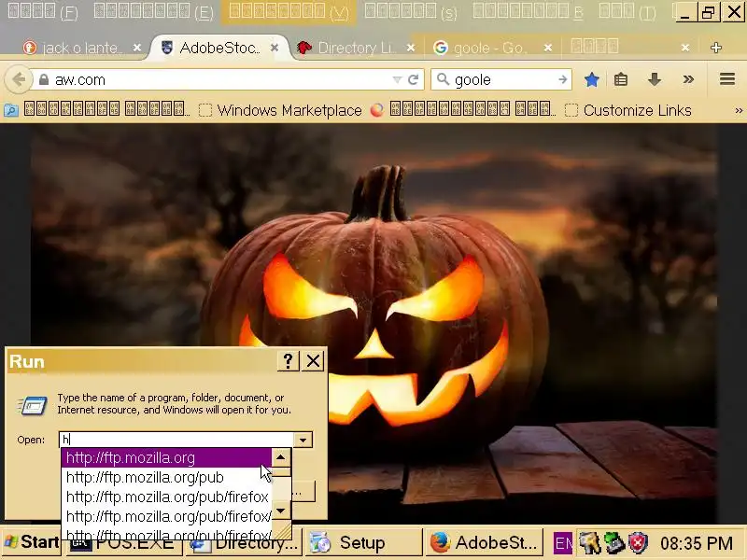Open the address bar history dropdown arrow

(396, 80)
